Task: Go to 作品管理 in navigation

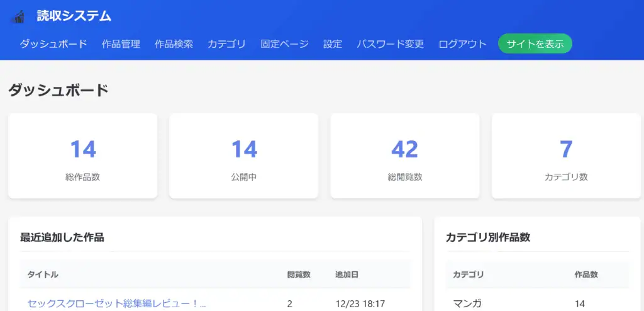Action: tap(121, 44)
